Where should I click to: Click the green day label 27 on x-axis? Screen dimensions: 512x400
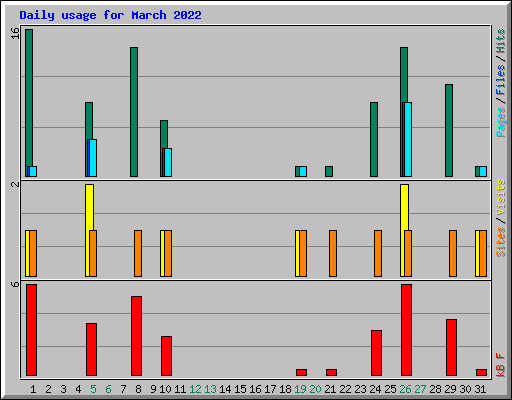click(420, 389)
